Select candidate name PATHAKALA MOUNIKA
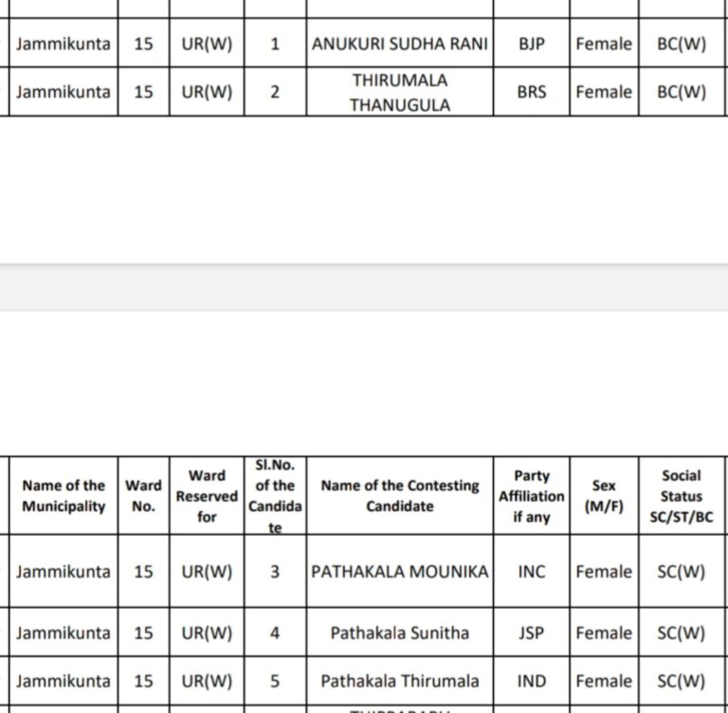Image resolution: width=728 pixels, height=713 pixels. pos(400,572)
